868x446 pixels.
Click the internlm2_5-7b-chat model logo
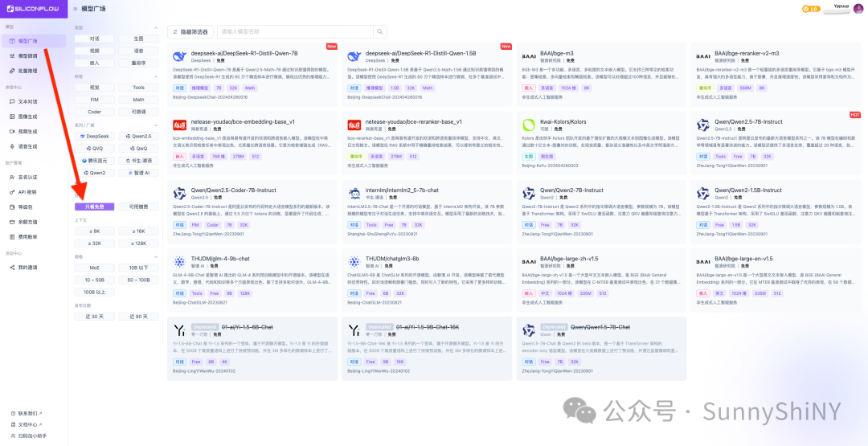click(354, 193)
